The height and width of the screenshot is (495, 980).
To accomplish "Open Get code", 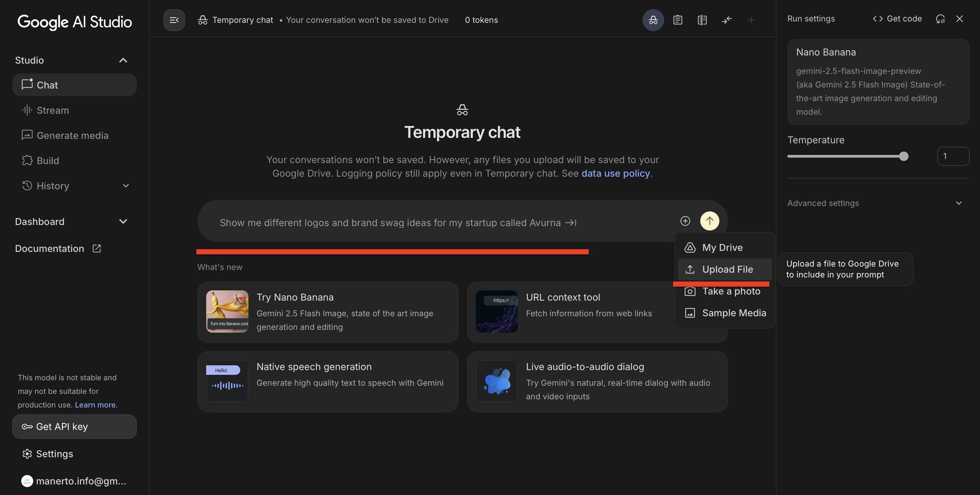I will (x=897, y=19).
